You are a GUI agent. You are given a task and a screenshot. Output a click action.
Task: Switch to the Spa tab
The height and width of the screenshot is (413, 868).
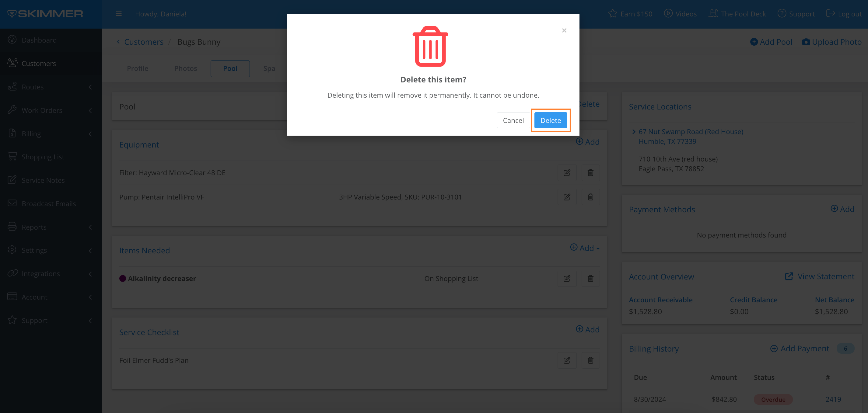click(x=269, y=68)
